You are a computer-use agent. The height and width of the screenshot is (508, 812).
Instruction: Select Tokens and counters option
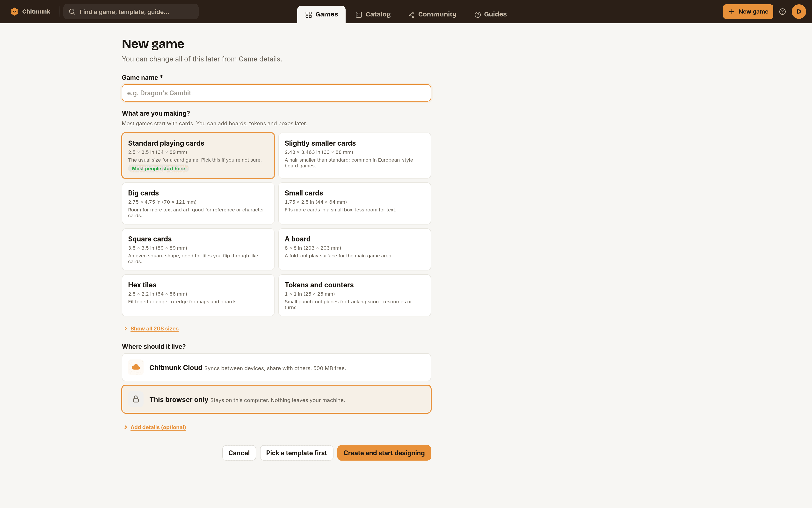(355, 295)
